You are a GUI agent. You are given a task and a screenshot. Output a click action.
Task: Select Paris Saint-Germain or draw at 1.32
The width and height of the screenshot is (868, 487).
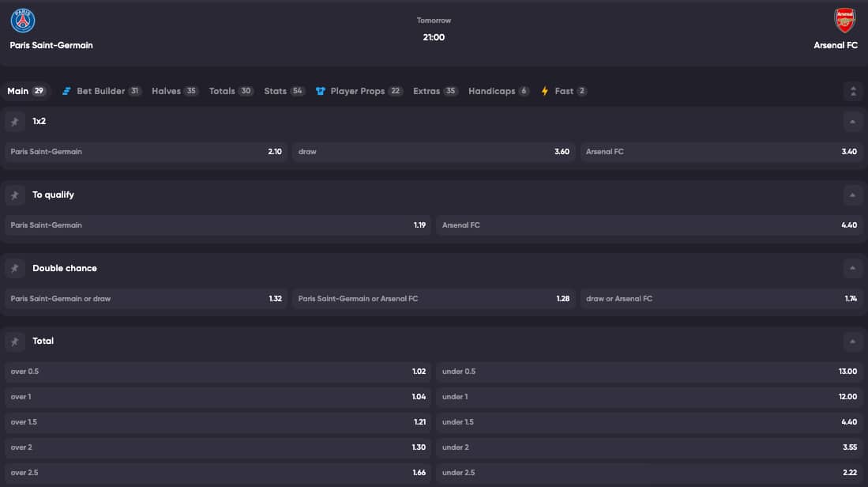coord(146,299)
